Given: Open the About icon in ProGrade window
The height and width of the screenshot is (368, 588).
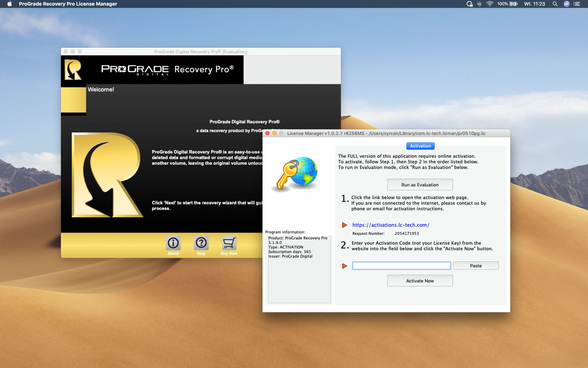Looking at the screenshot, I should click(x=173, y=243).
